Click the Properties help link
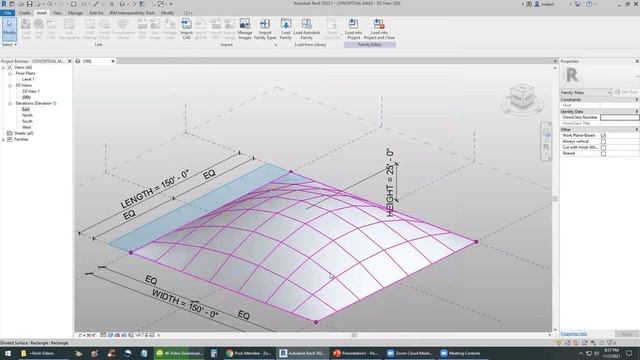This screenshot has height=360, width=640. [x=574, y=334]
